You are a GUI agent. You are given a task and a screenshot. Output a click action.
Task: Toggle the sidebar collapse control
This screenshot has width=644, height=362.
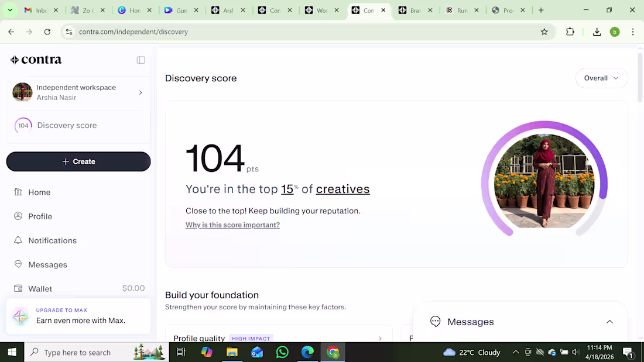point(141,60)
